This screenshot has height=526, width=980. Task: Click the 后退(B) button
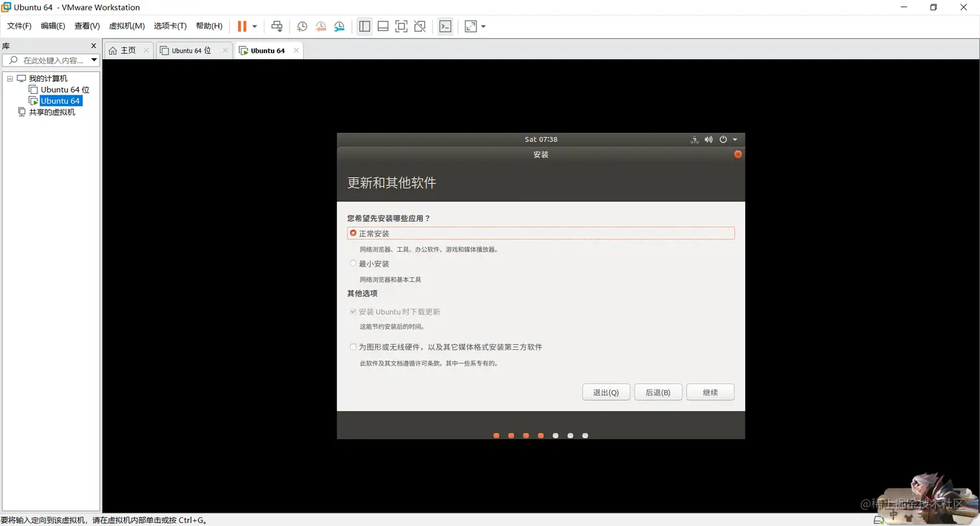pyautogui.click(x=658, y=392)
